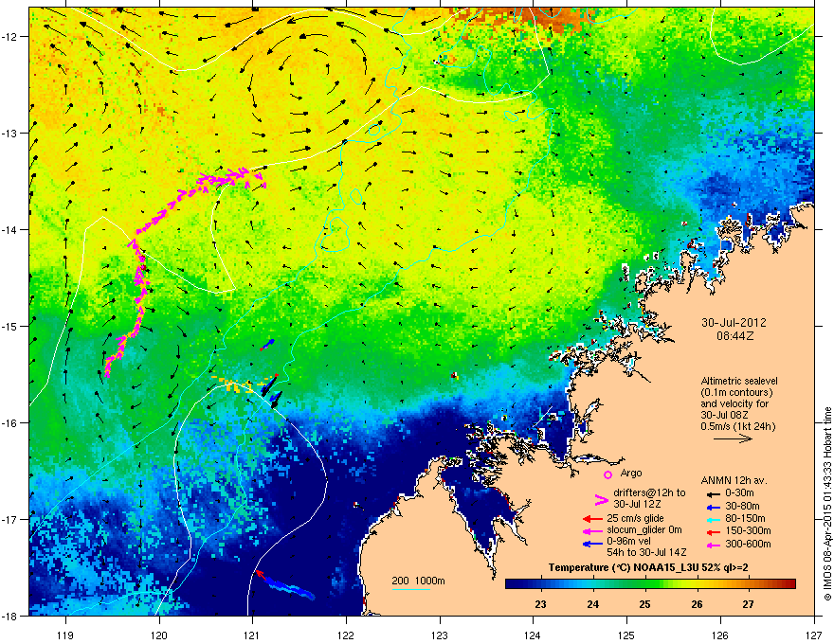Click the 'Altimetric sealevel' text

[739, 381]
